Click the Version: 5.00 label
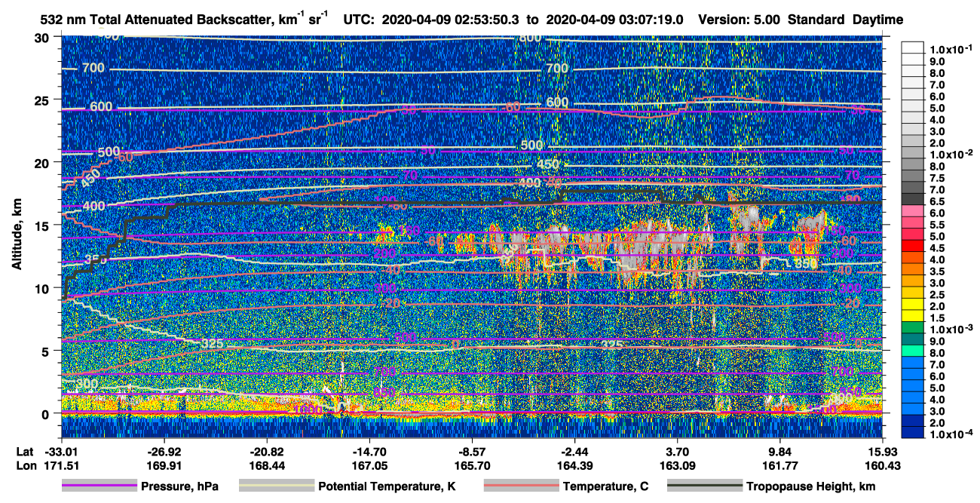This screenshot has height=503, width=980. pyautogui.click(x=740, y=20)
